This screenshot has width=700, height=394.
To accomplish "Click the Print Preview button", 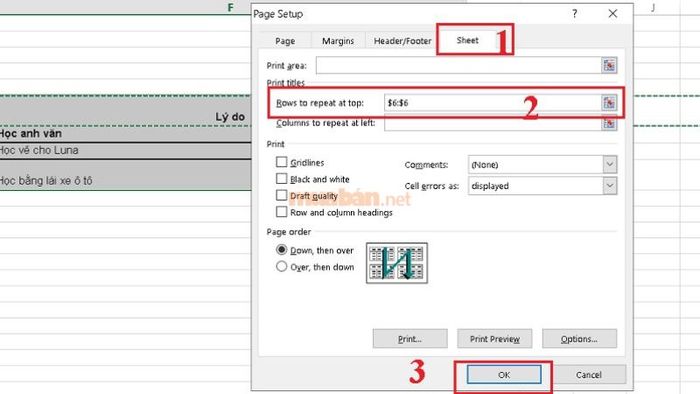I will click(495, 339).
